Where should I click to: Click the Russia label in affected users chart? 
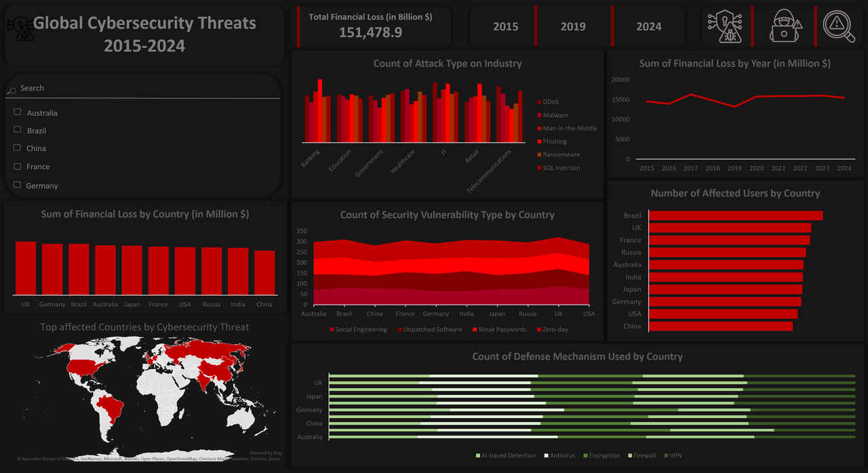(631, 252)
